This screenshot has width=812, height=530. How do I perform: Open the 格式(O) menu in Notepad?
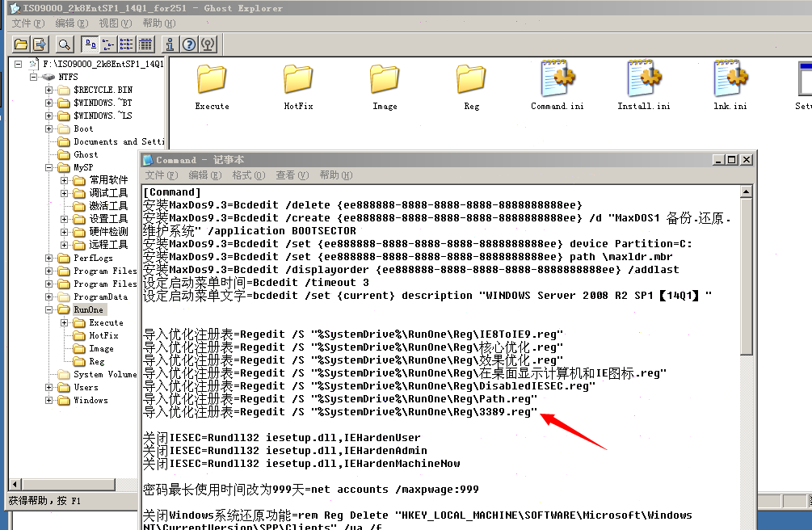coord(248,175)
